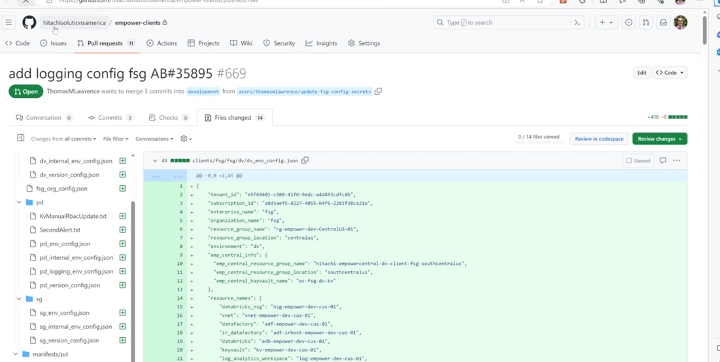Screen dimensions: 720x362
Task: Open the file options three-dot menu
Action: point(676,160)
